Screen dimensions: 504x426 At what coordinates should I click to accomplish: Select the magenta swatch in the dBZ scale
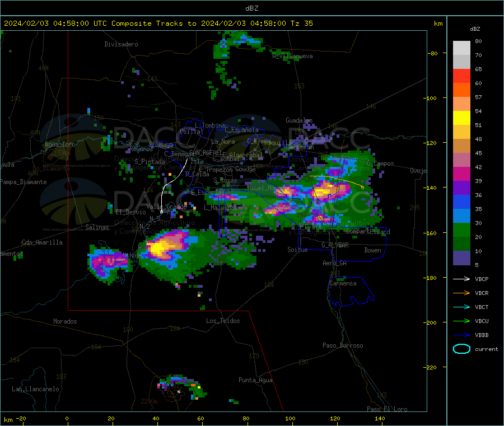[x=461, y=174]
